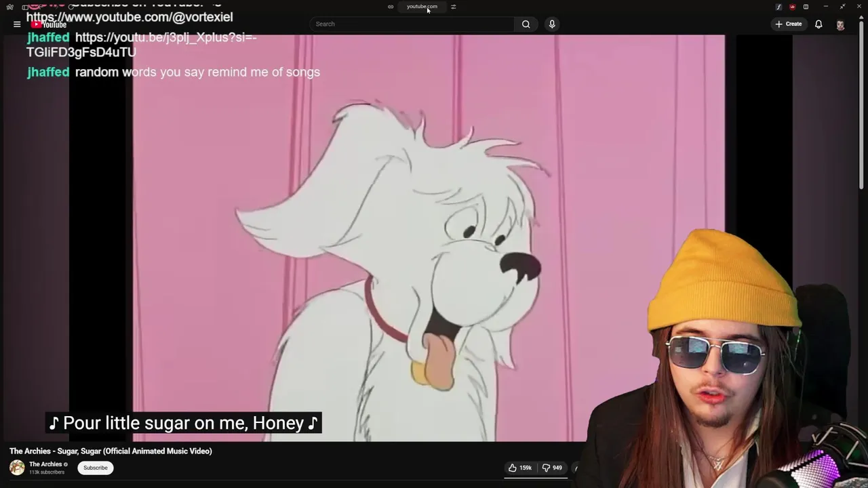Click the 'Pour little sugar on me' caption
Screen dimensions: 868x488
point(183,423)
